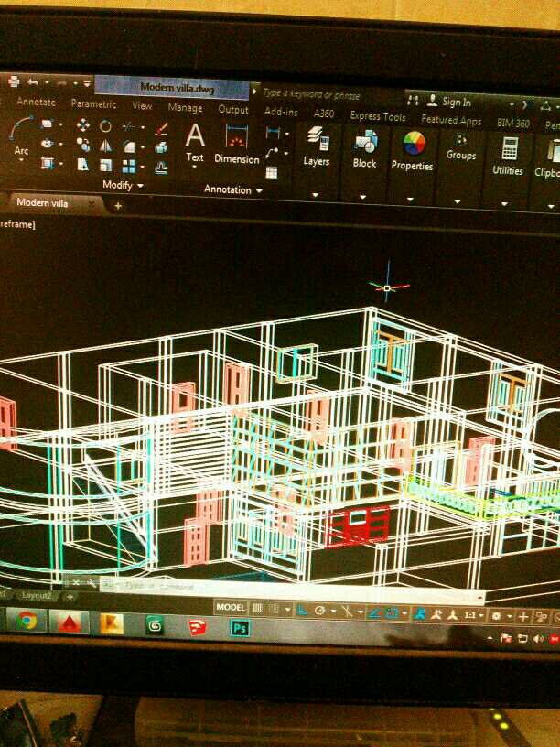Toggle Polar tracking in status bar
This screenshot has height=747, width=560.
(x=319, y=611)
